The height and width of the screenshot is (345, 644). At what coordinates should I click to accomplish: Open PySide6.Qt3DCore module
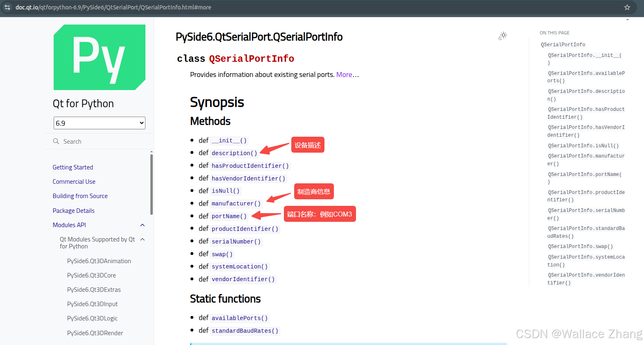[x=91, y=275]
